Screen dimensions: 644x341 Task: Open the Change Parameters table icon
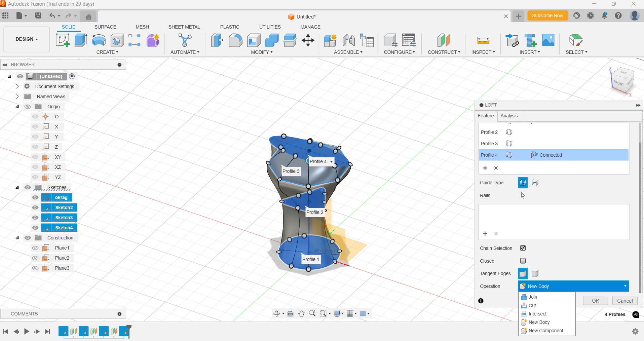tap(409, 40)
